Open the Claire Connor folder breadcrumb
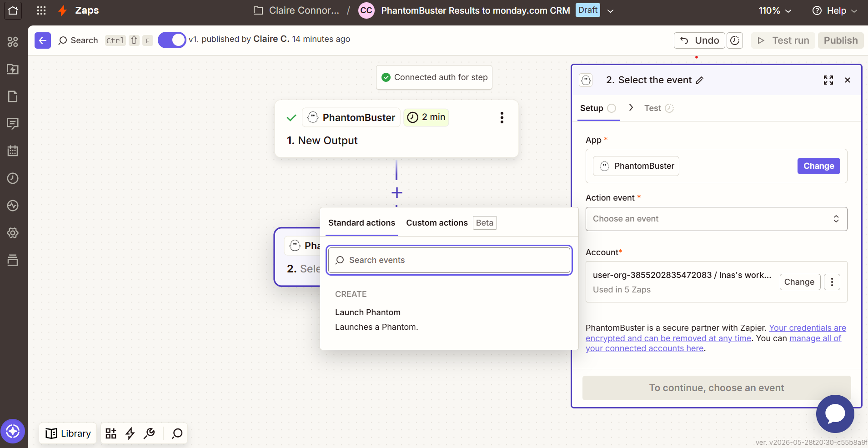 pos(296,10)
